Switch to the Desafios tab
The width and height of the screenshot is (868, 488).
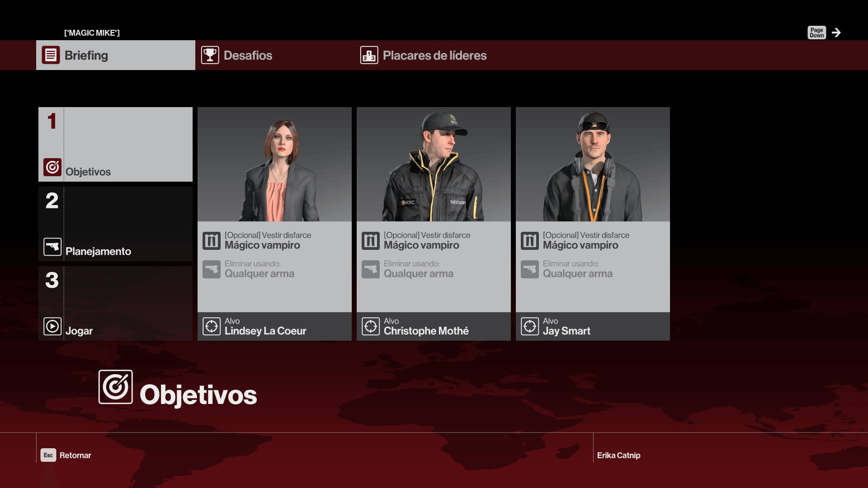(275, 55)
